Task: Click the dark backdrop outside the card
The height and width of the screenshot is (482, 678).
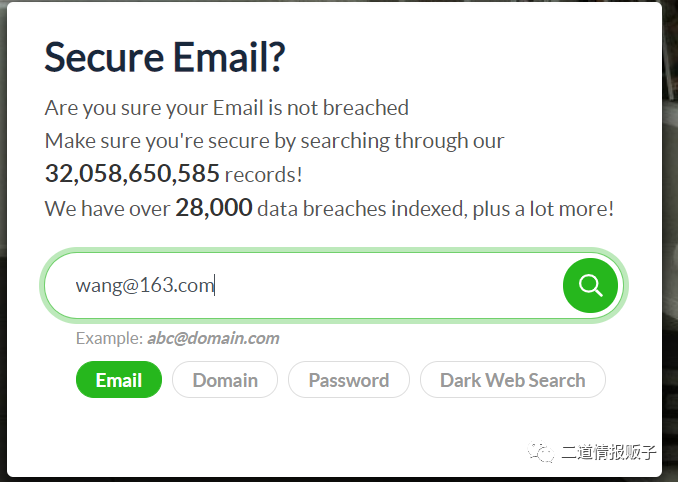Action: click(670, 240)
